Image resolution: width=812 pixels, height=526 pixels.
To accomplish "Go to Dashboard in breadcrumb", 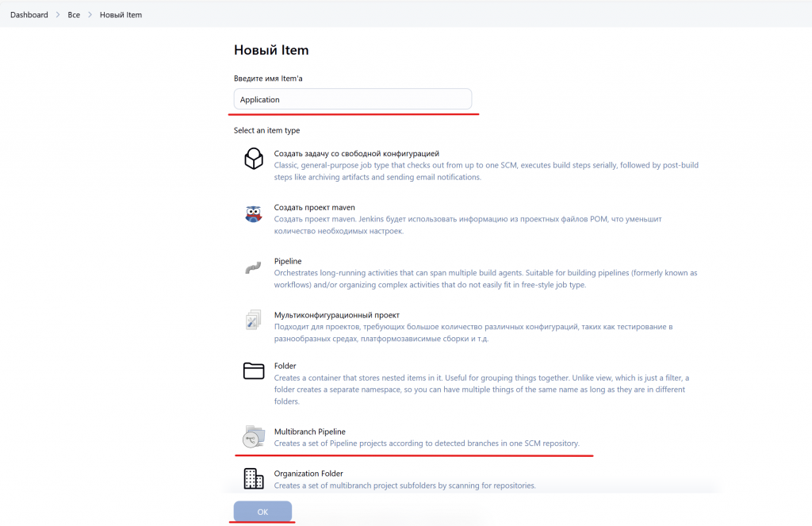I will pyautogui.click(x=29, y=15).
